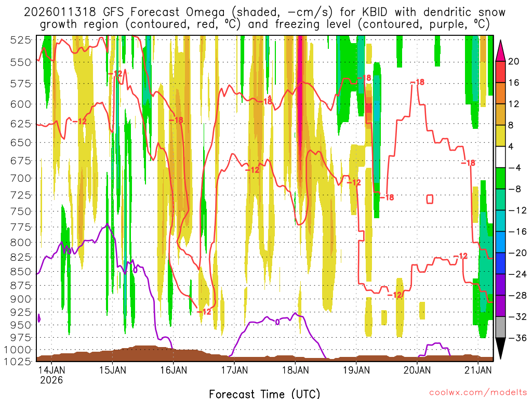532x399 pixels.
Task: Click the 15JAN time axis label
Action: coord(112,369)
